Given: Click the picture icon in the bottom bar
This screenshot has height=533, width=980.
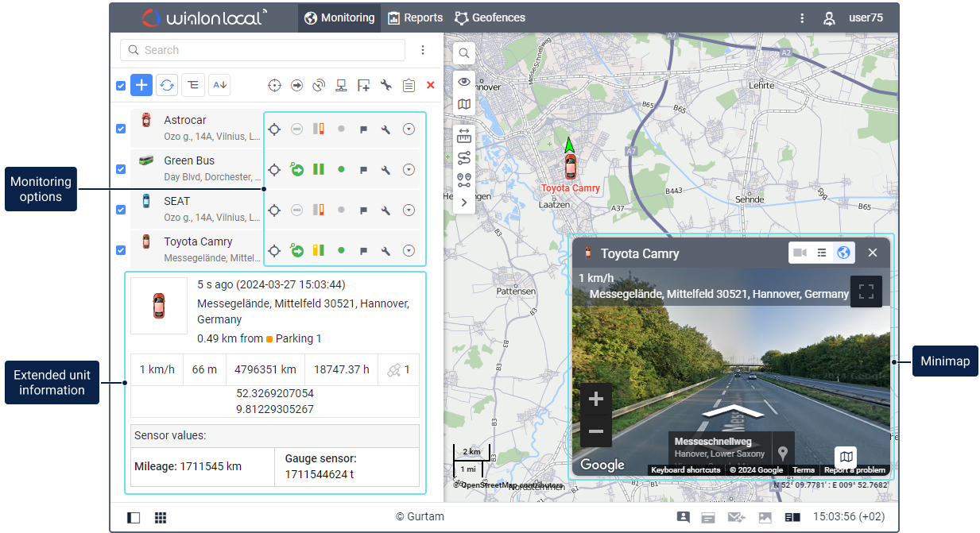Looking at the screenshot, I should [765, 518].
